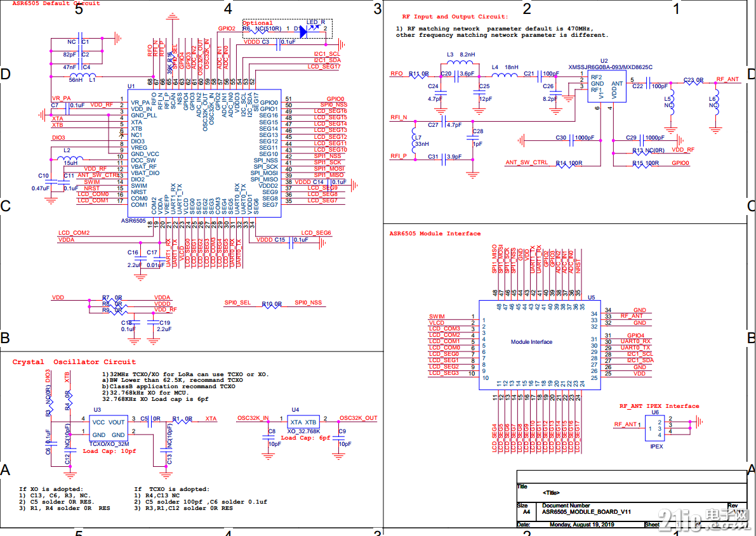Click capacitor value "82pF" beside C2
The width and height of the screenshot is (756, 536).
pyautogui.click(x=70, y=55)
